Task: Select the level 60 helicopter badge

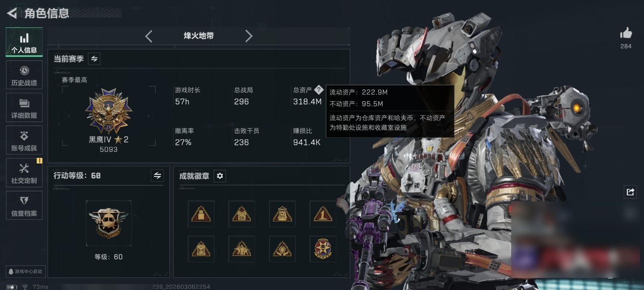Action: pyautogui.click(x=109, y=223)
